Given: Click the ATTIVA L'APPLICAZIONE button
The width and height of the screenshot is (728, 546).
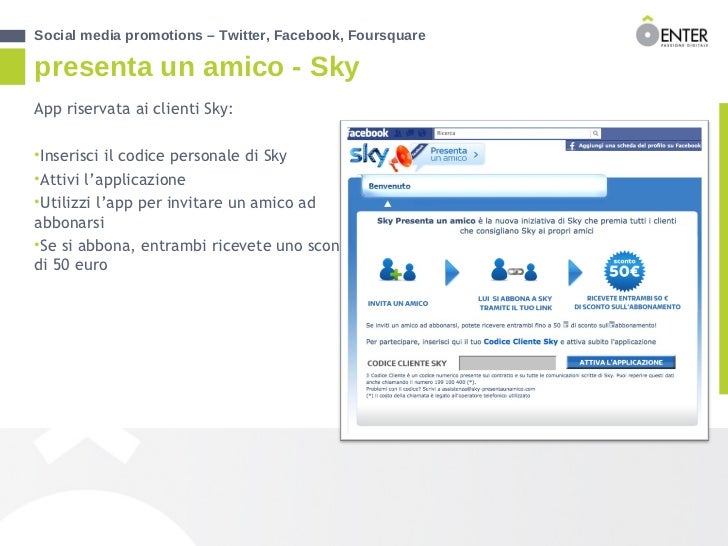Looking at the screenshot, I should (621, 362).
